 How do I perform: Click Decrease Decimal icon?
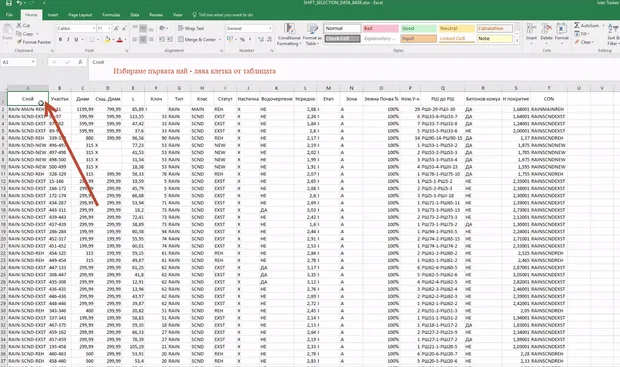269,40
